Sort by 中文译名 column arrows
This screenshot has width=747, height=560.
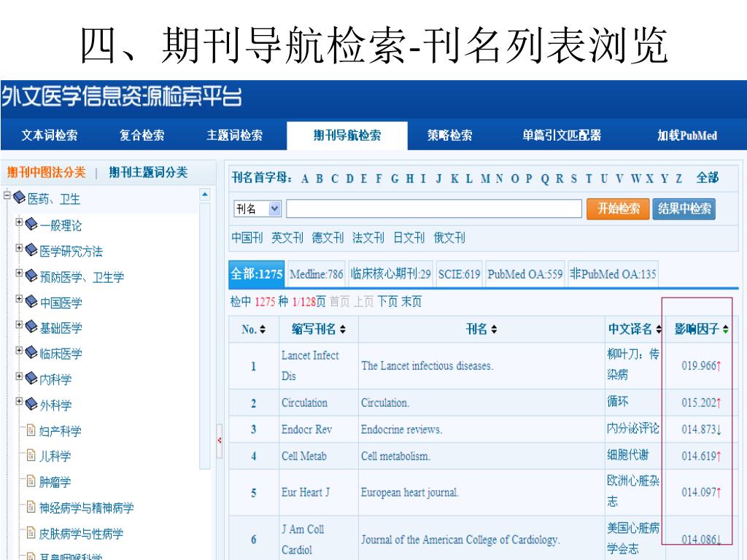click(x=659, y=330)
